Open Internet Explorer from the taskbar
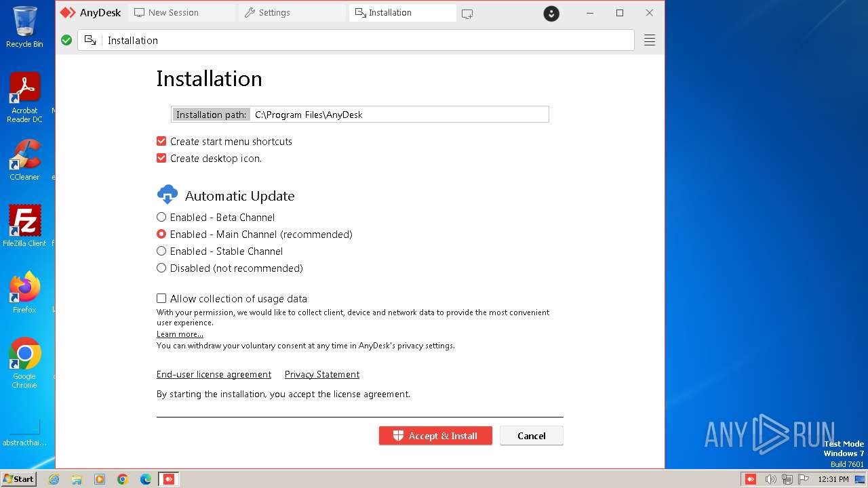Image resolution: width=868 pixels, height=488 pixels. click(54, 479)
